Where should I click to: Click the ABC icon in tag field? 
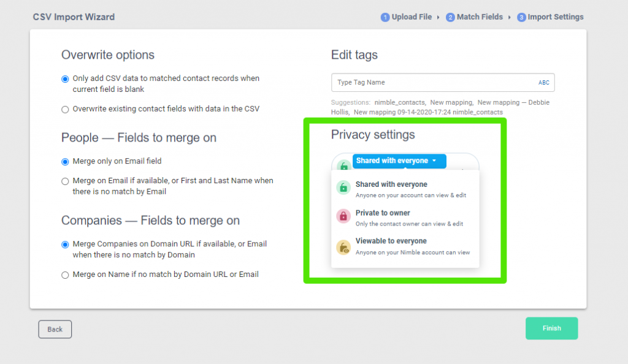[544, 83]
